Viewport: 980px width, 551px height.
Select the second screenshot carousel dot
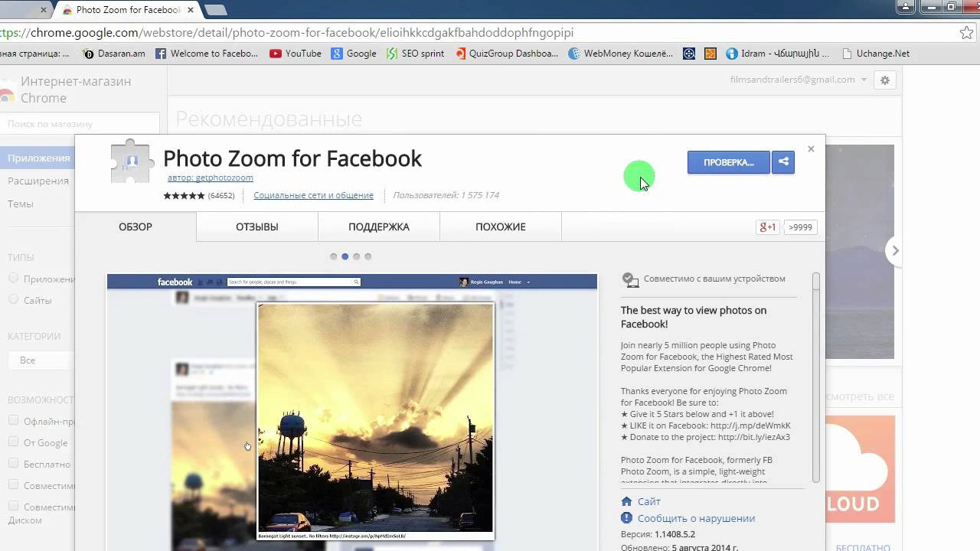pos(345,256)
